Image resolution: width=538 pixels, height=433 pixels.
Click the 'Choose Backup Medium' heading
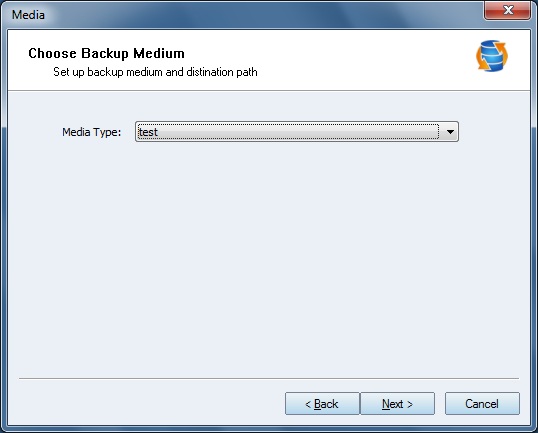[x=106, y=54]
